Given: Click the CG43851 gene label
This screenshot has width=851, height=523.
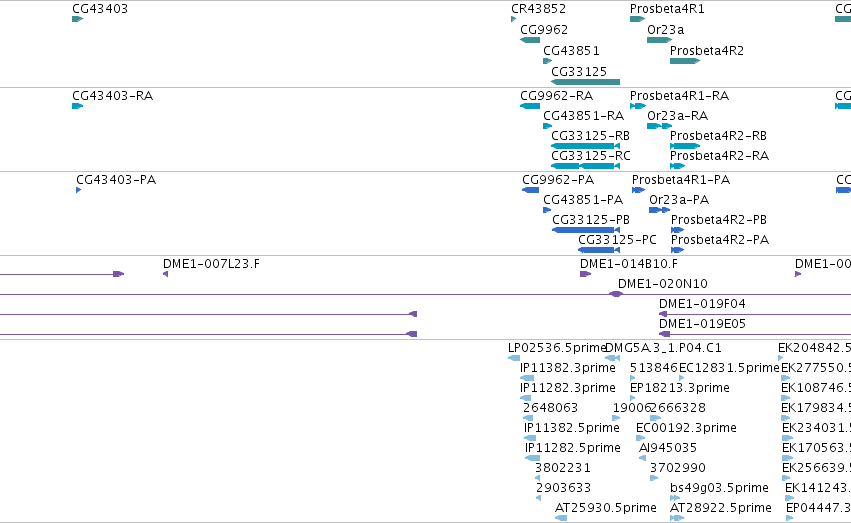Looking at the screenshot, I should 571,51.
